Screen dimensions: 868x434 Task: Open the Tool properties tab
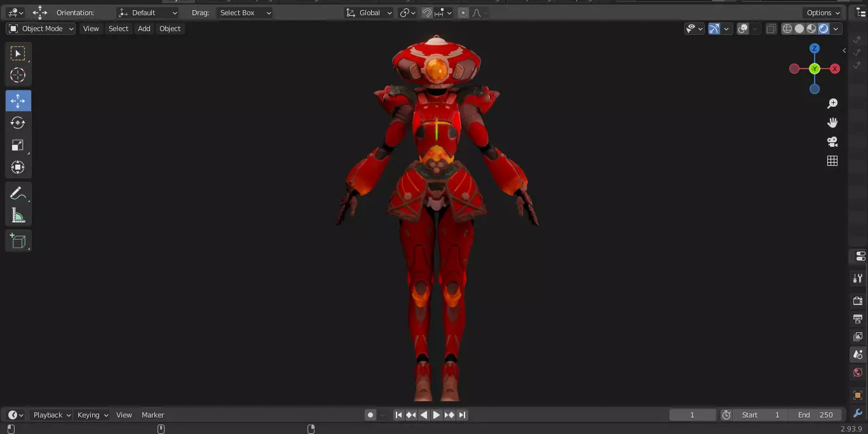click(x=858, y=278)
